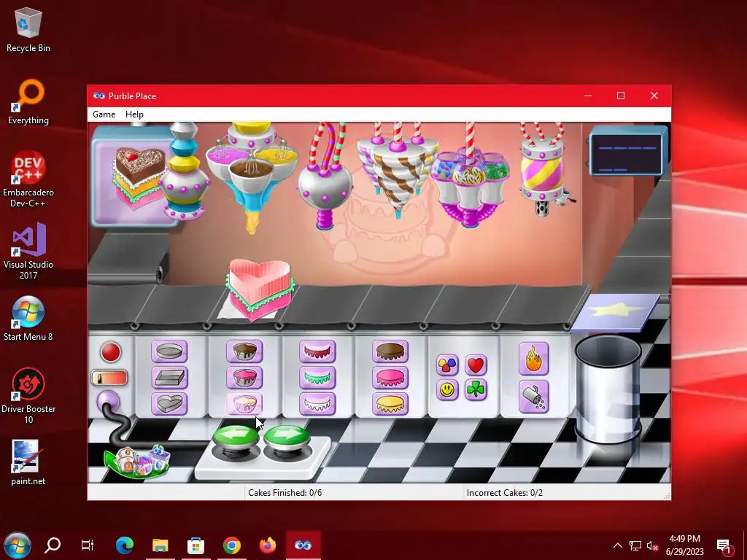Return to Purble Place village icon
747x560 pixels.
(x=138, y=462)
